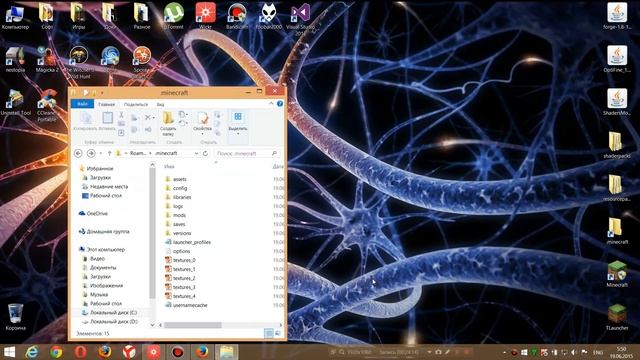Open the foobar2000 desktop shortcut
The image size is (640, 360).
[269, 16]
